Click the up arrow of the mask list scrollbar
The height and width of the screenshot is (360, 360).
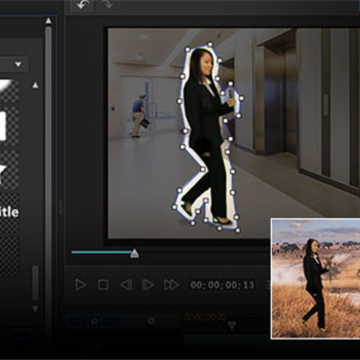(x=35, y=86)
